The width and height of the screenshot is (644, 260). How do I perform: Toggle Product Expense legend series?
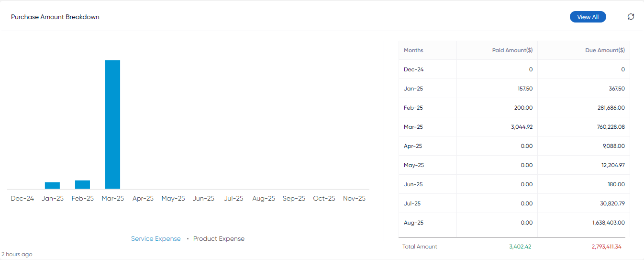click(219, 238)
